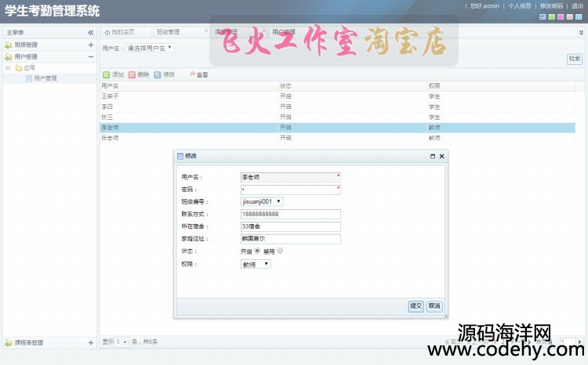
Task: Click the 状态 column header
Action: click(353, 86)
